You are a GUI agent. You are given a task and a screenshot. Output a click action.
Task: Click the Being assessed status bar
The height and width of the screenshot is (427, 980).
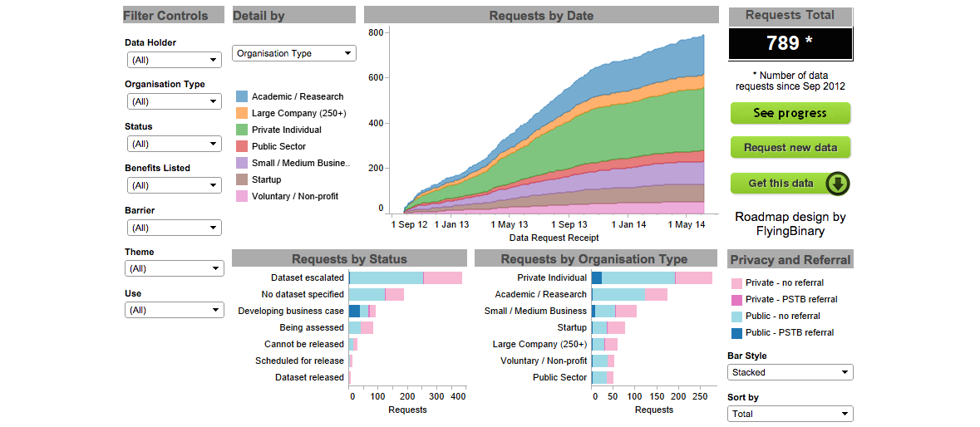tap(361, 327)
